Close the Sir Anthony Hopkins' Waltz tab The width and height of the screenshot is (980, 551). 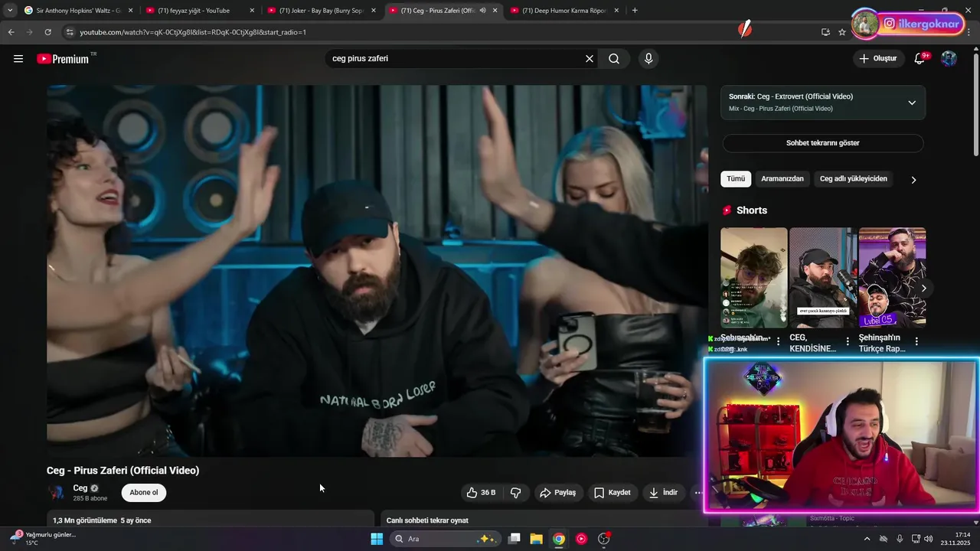pos(130,11)
